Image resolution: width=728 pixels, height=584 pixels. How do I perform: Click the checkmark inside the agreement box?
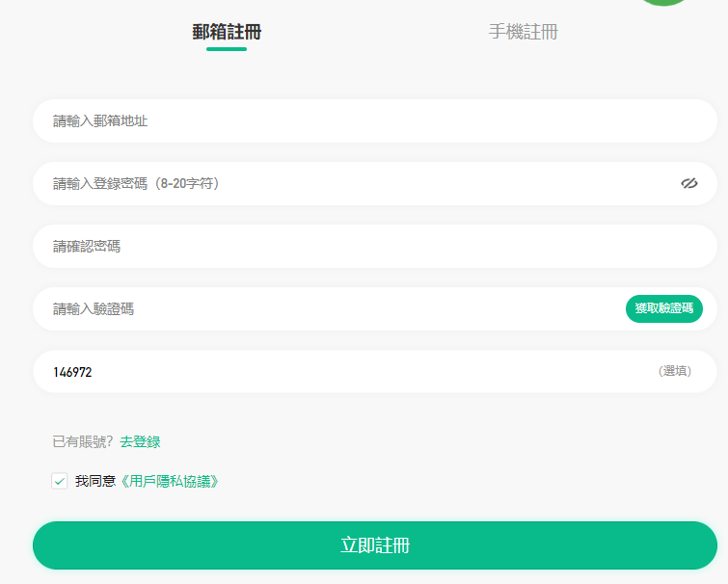(60, 481)
